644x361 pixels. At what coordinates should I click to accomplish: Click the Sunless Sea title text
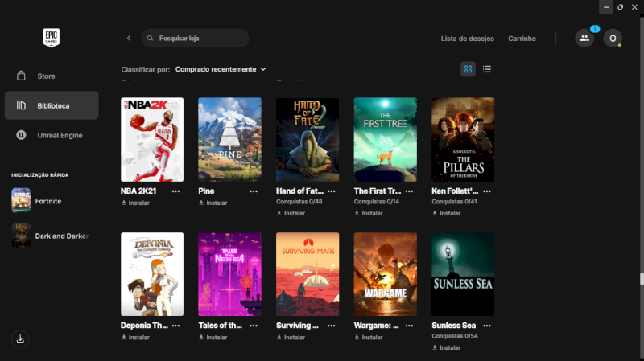tap(453, 326)
